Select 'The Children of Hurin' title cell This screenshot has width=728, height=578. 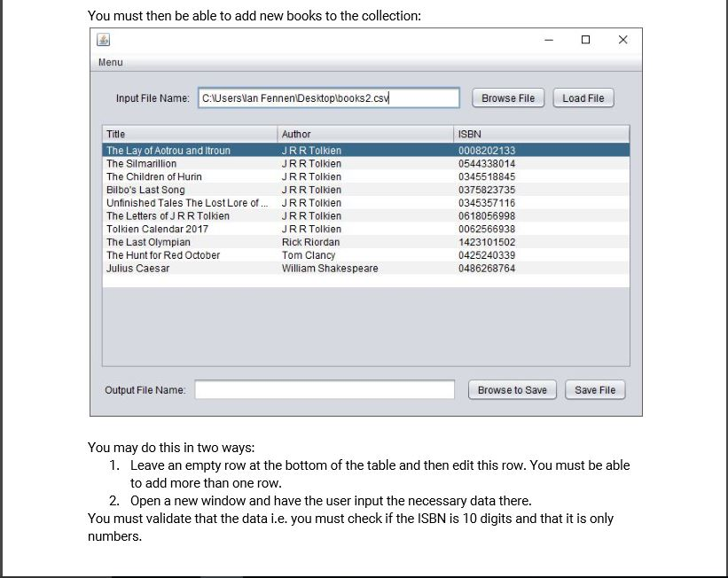190,176
